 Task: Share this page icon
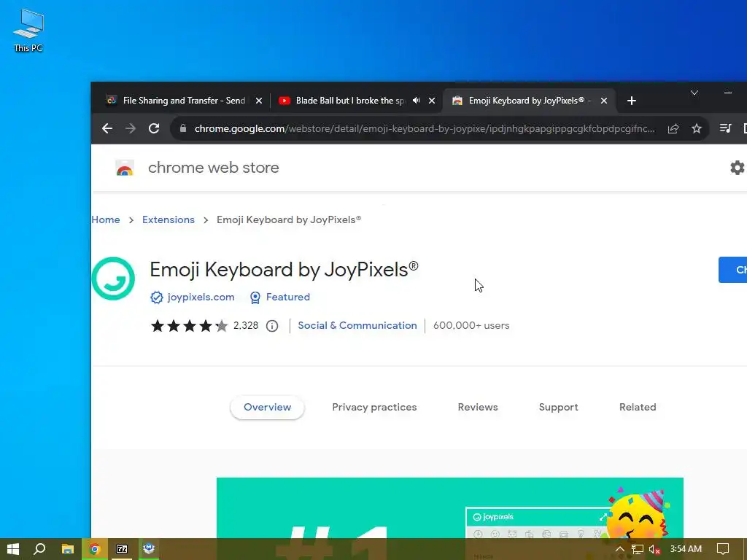click(x=673, y=128)
